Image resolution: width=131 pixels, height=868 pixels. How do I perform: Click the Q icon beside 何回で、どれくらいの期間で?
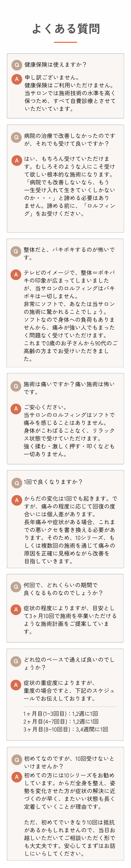16,587
